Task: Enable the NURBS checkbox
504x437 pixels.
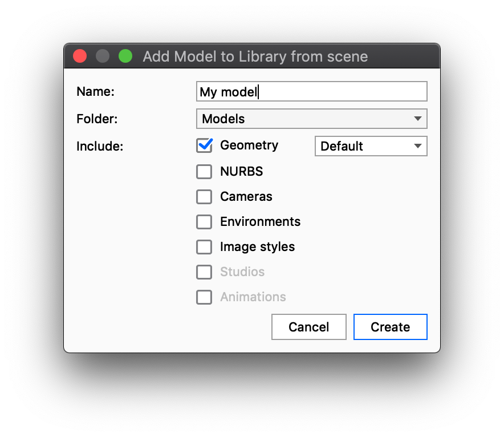Action: [204, 171]
